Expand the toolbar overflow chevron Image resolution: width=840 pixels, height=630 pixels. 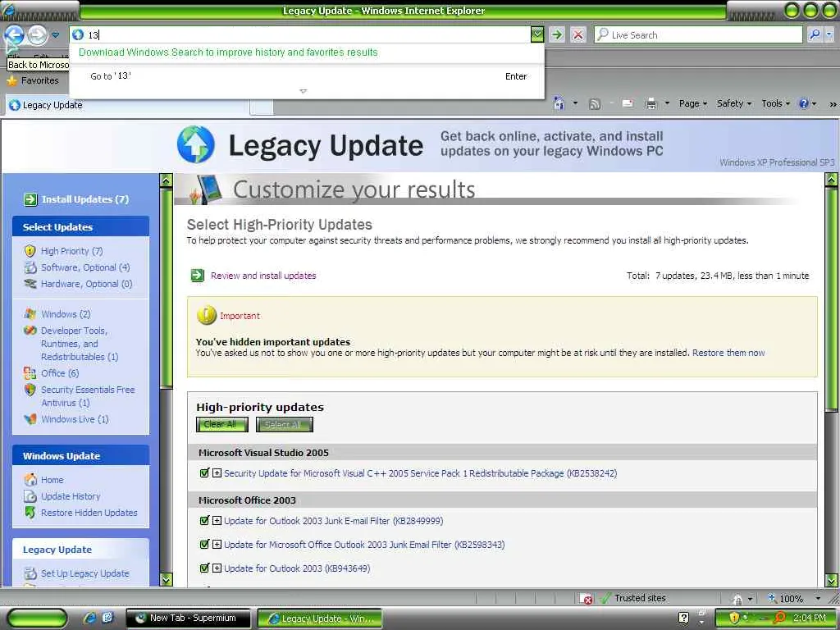(833, 104)
